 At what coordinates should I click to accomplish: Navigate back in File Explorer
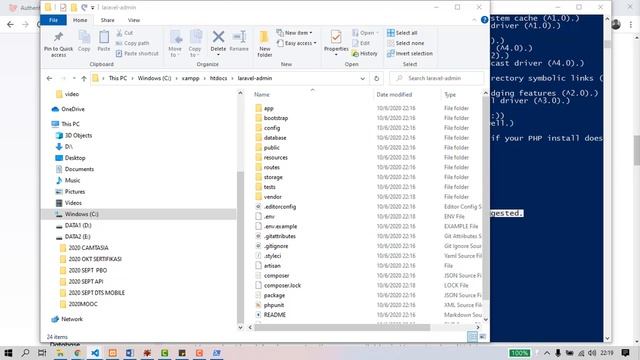[49, 78]
